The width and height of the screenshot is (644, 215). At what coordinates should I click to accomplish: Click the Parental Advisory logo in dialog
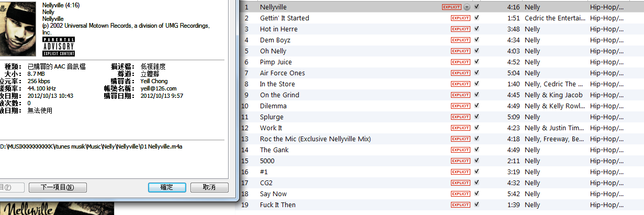[59, 47]
